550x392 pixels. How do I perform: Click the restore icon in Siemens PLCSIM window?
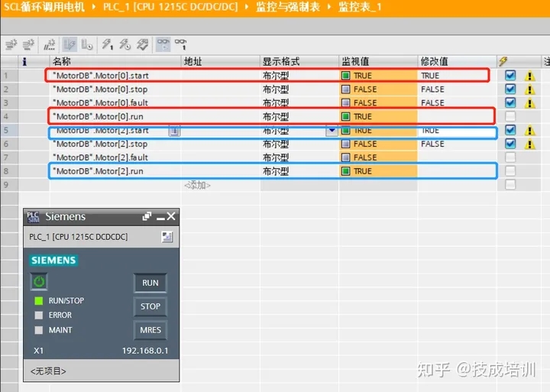click(x=147, y=216)
